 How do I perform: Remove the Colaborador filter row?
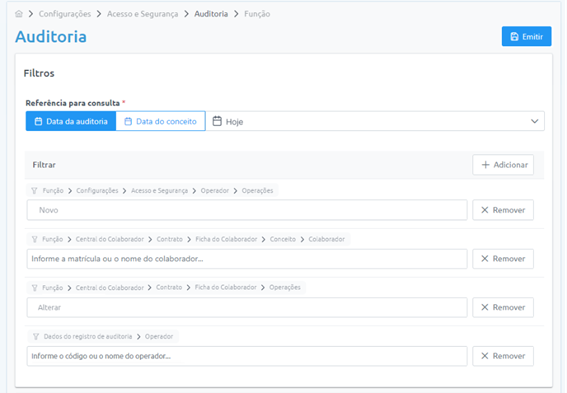pos(503,259)
